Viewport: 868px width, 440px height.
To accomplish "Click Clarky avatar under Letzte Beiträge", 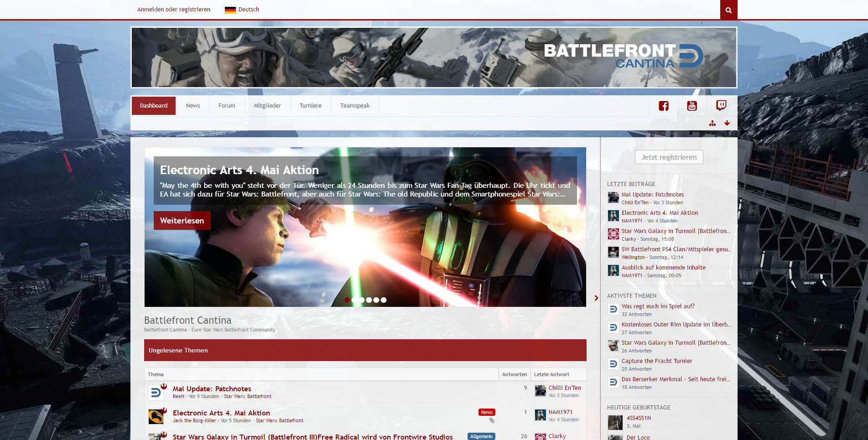I will tap(613, 234).
